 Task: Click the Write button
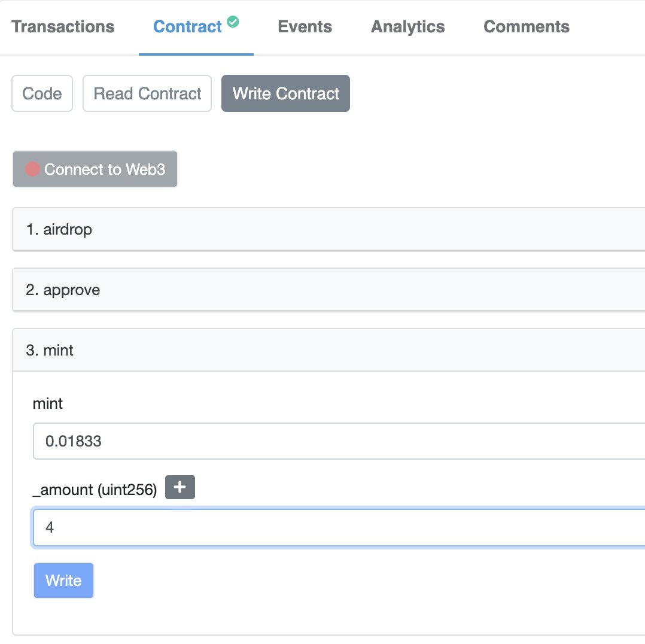click(64, 581)
